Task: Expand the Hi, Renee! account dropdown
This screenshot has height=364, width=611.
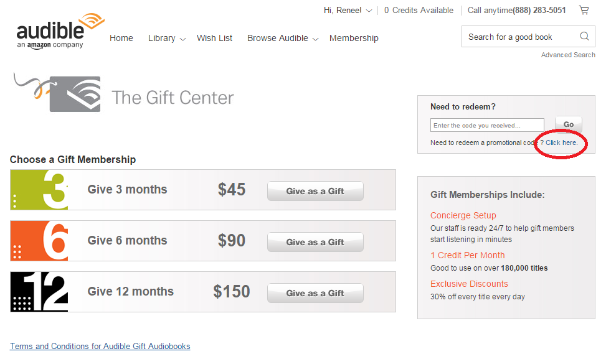Action: click(x=348, y=11)
